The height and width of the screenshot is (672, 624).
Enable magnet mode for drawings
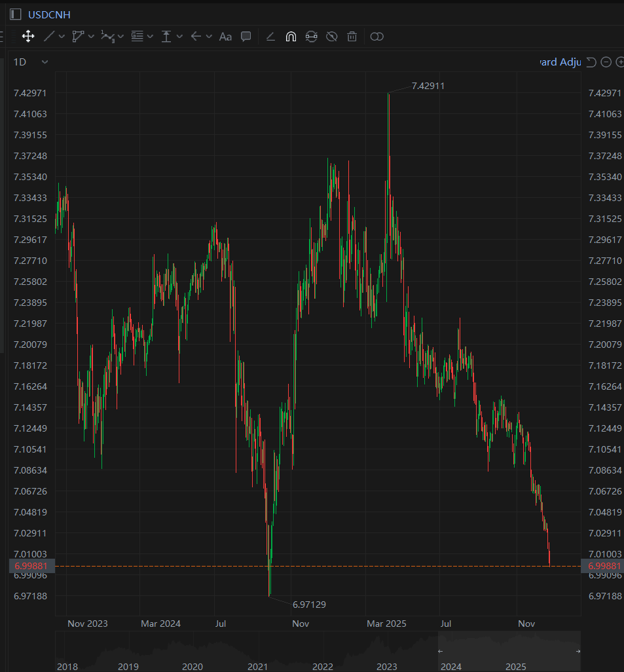click(290, 37)
